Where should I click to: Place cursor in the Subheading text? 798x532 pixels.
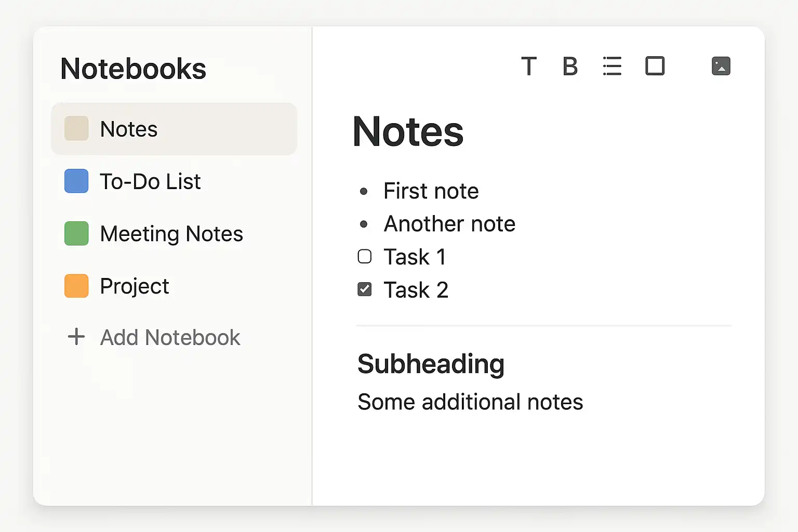[431, 364]
